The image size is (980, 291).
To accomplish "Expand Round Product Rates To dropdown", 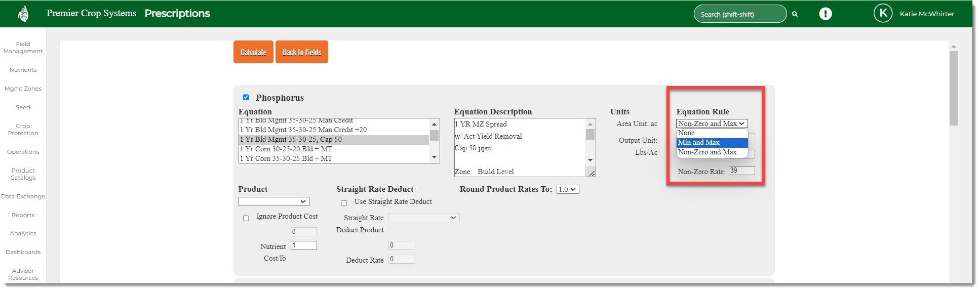I will point(567,189).
